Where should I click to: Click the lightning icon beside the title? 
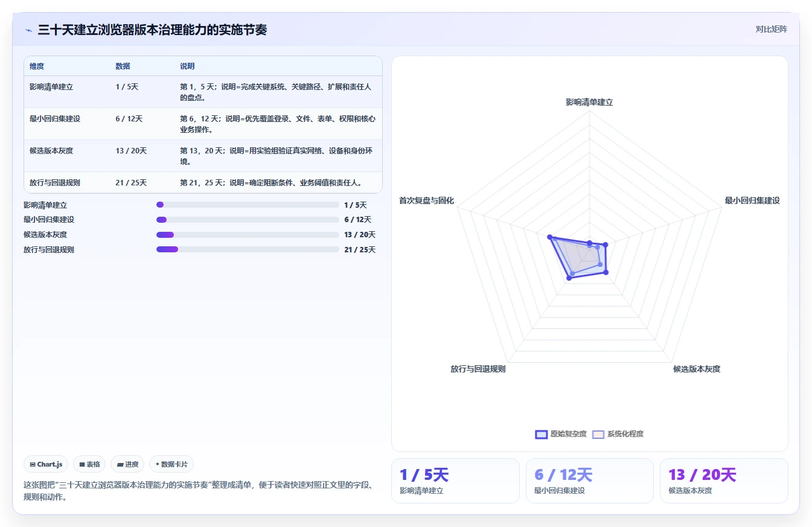click(x=28, y=30)
